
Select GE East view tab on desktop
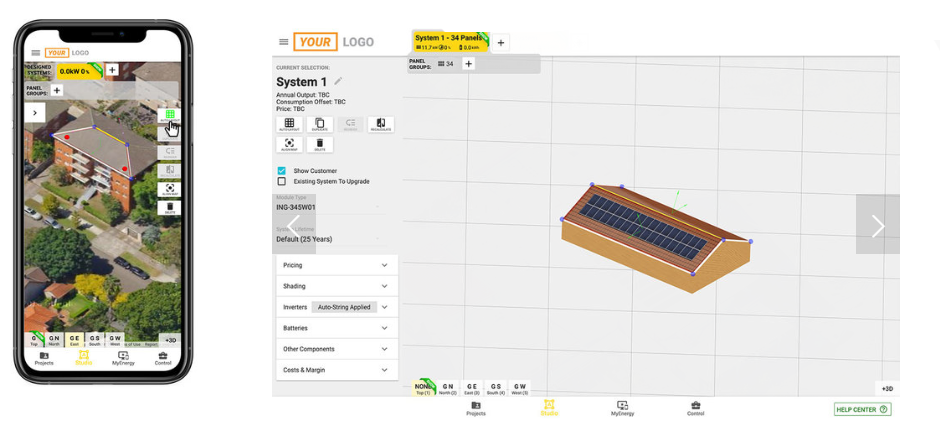pos(472,388)
